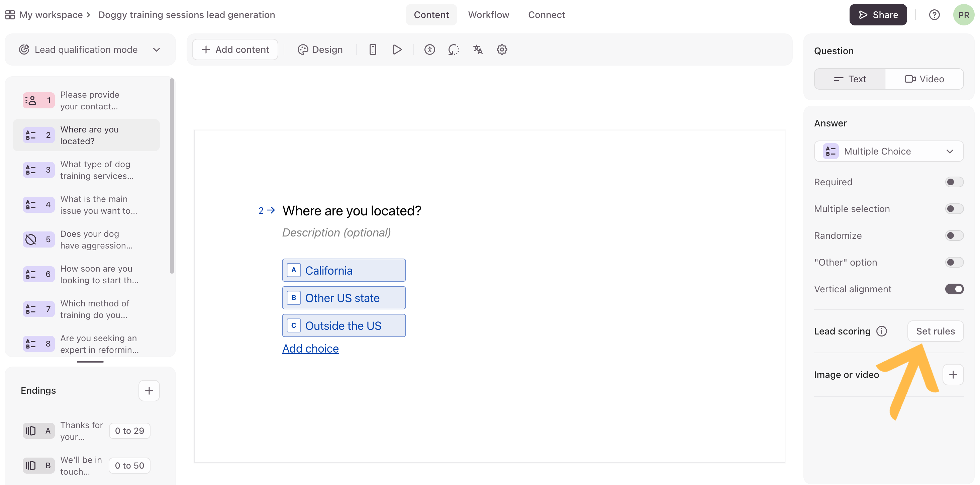Click the ending A score range 0 to 29
Image resolution: width=980 pixels, height=485 pixels.
pyautogui.click(x=130, y=431)
